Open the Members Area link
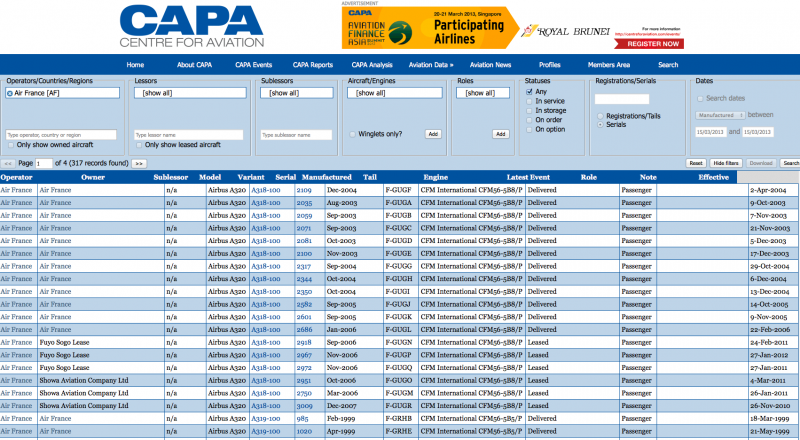Screen dimensions: 800x440 (x=609, y=65)
